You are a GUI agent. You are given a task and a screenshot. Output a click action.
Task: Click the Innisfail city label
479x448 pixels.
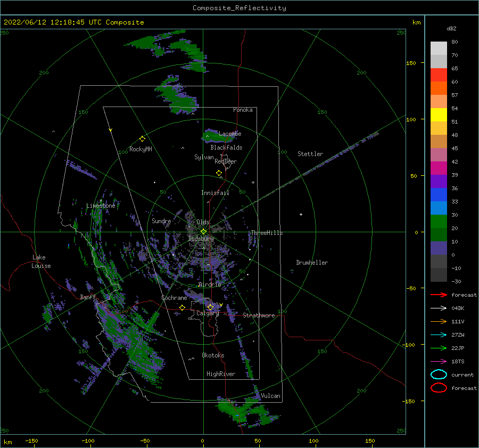pos(215,193)
